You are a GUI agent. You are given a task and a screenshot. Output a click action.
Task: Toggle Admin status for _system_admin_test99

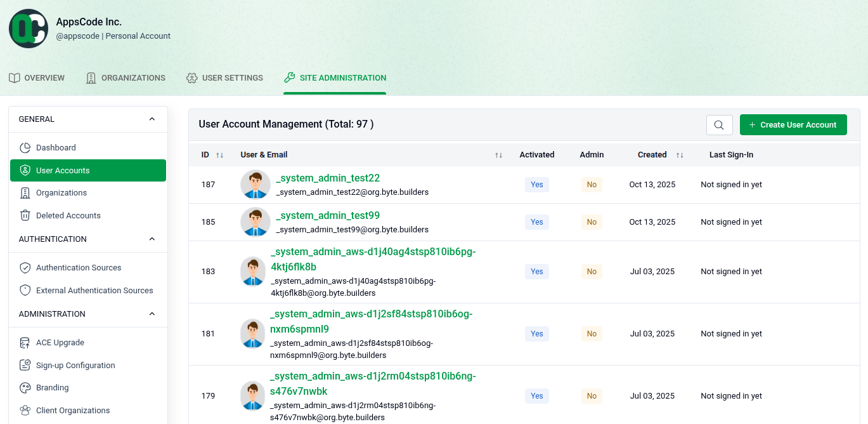[x=591, y=222]
